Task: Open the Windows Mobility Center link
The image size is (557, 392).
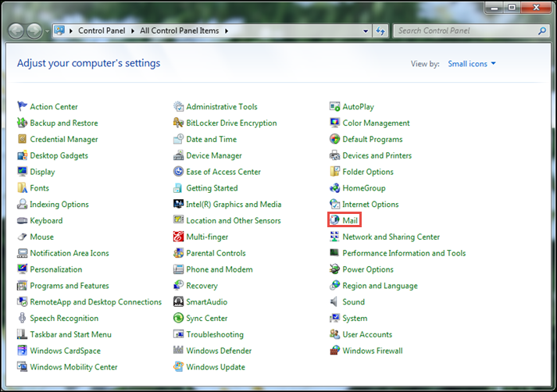Action: pos(73,367)
